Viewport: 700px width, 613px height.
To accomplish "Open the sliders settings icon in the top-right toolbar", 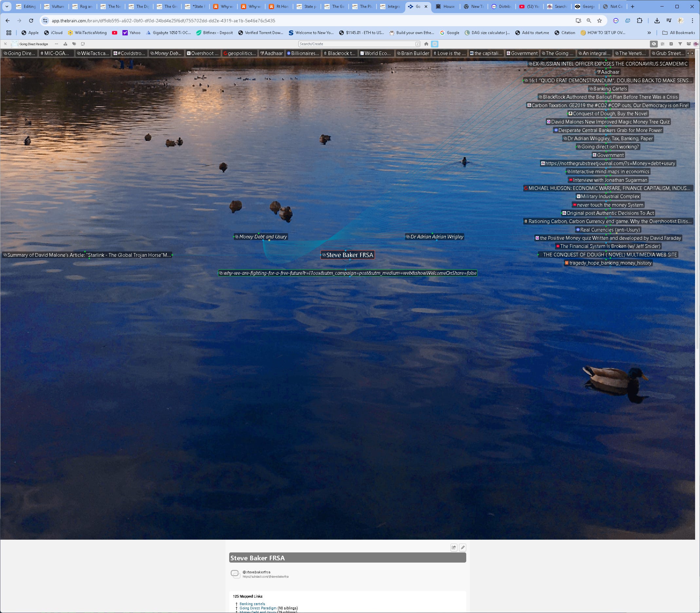I will [662, 44].
